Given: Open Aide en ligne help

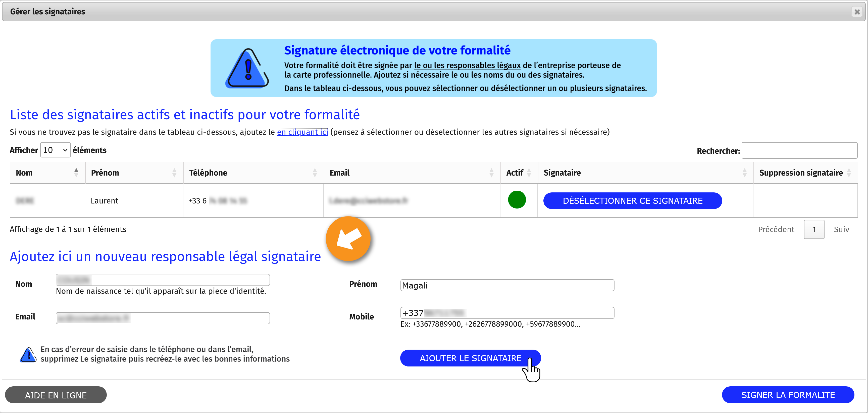Looking at the screenshot, I should pyautogui.click(x=56, y=395).
